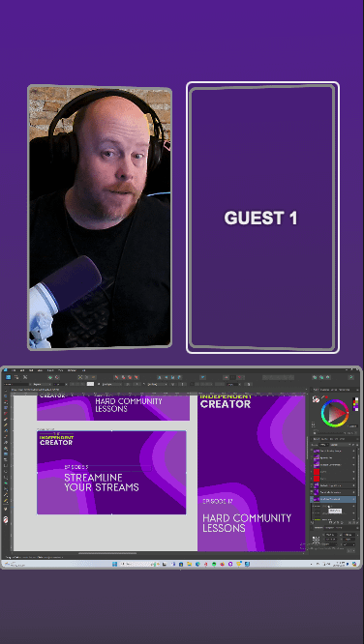Switch to the Export Persona icon
Image resolution: width=364 pixels, height=644 pixels.
(25, 377)
